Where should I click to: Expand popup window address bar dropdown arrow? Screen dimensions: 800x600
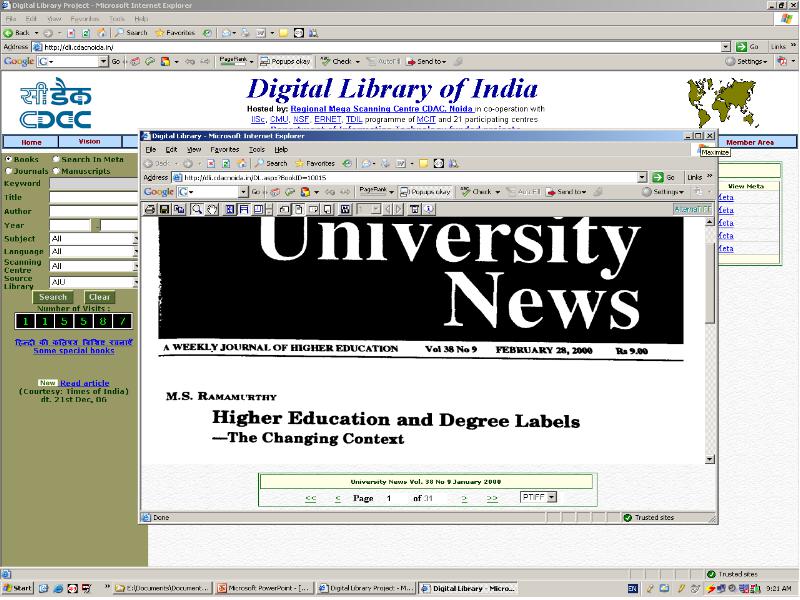[x=642, y=178]
